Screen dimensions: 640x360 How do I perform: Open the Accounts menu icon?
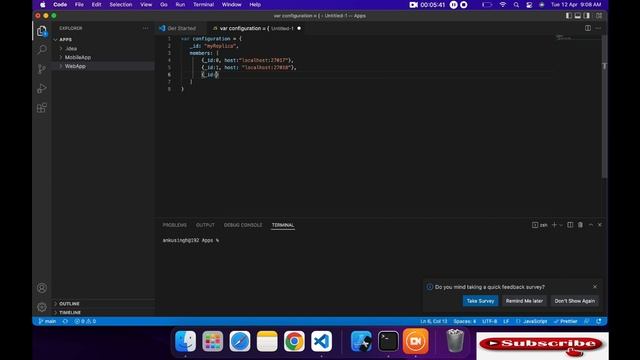tap(42, 288)
